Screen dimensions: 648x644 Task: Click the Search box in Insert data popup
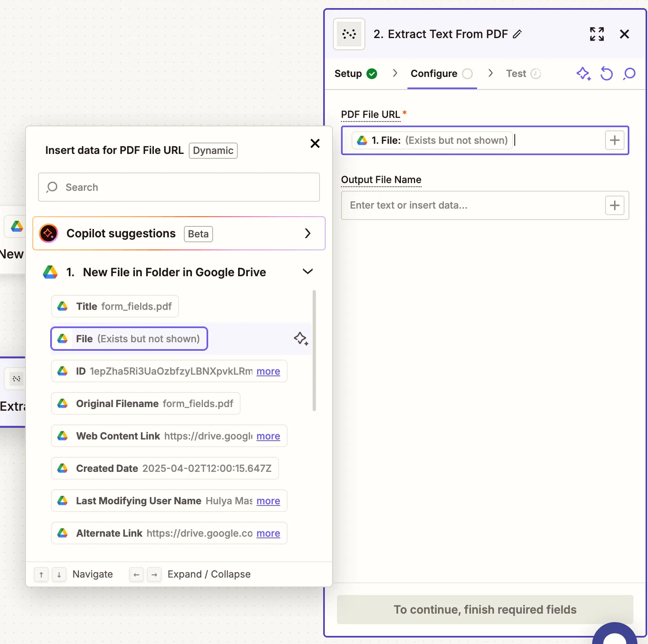(x=179, y=187)
